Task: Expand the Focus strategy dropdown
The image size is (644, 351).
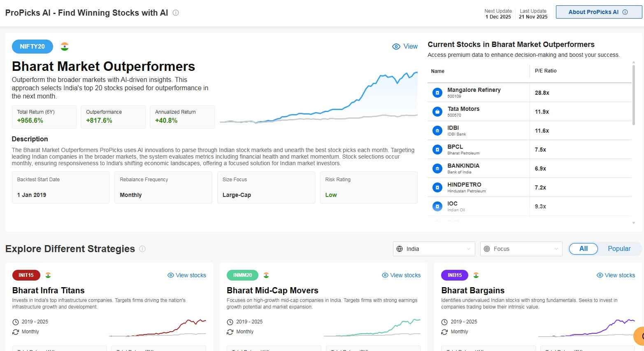Action: click(521, 248)
